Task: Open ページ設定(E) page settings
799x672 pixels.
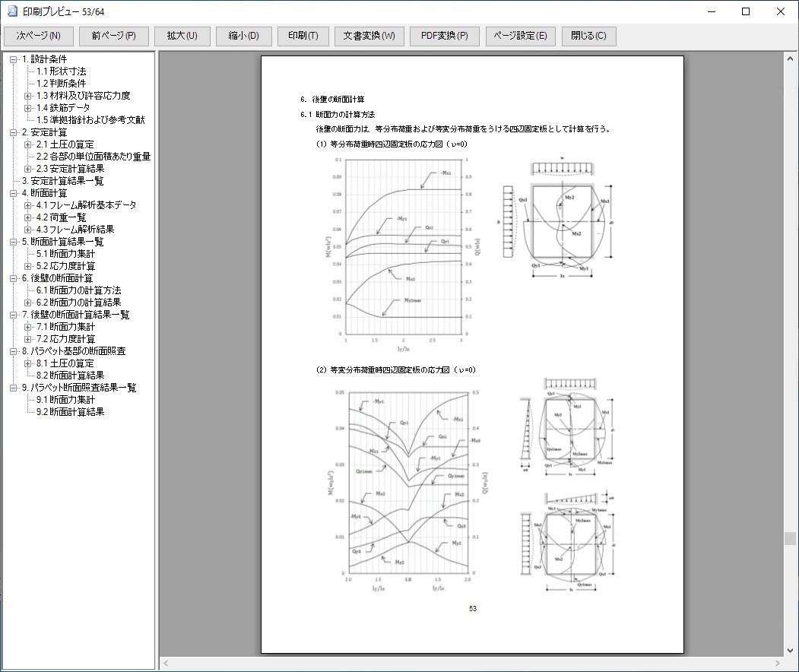Action: (520, 36)
